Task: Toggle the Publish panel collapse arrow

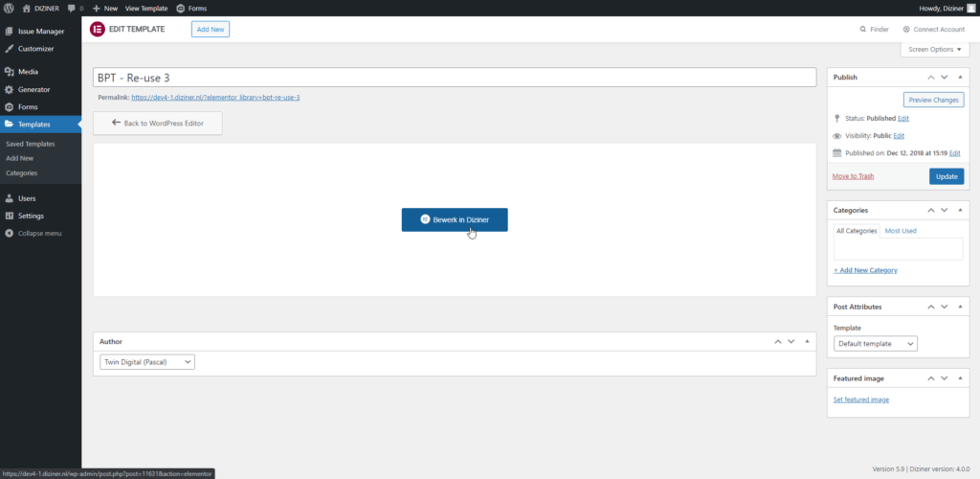Action: point(962,78)
